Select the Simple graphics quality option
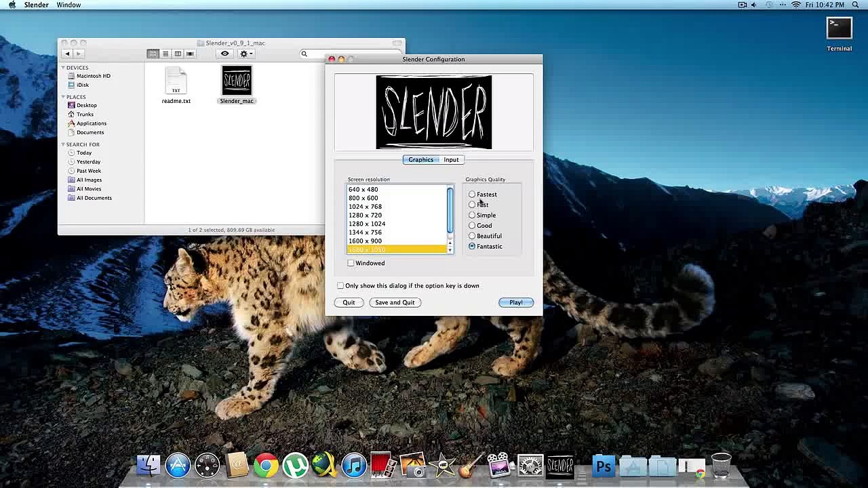This screenshot has height=488, width=868. tap(482, 216)
